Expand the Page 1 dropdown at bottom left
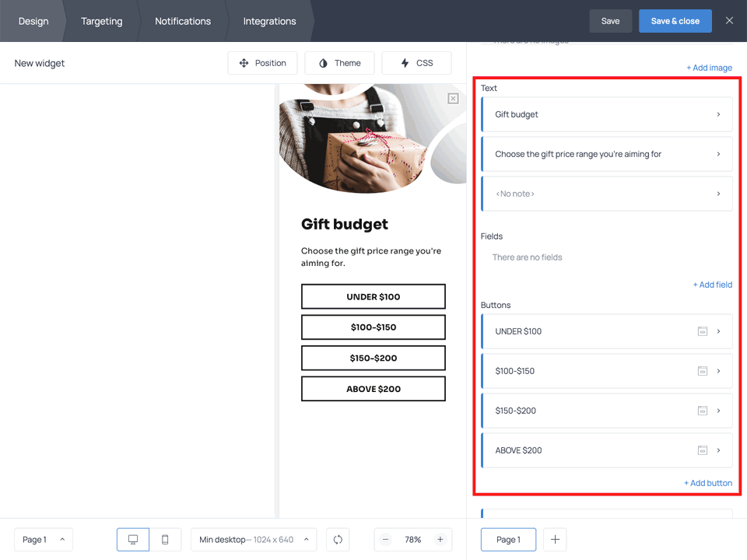This screenshot has width=747, height=560. click(43, 539)
